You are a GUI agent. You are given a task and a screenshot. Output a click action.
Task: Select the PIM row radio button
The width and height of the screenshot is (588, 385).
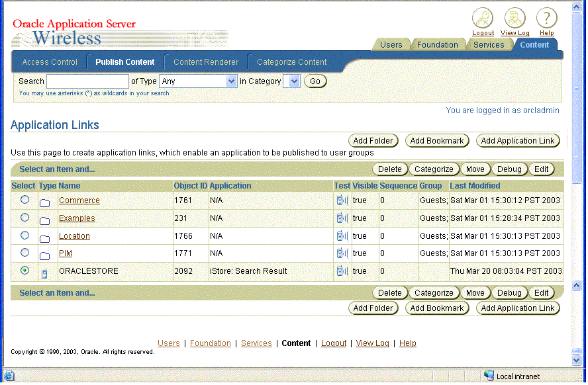(x=24, y=253)
